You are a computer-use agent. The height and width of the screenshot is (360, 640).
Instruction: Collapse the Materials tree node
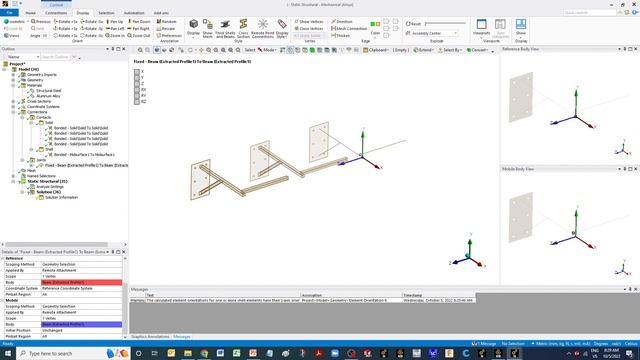coord(13,85)
